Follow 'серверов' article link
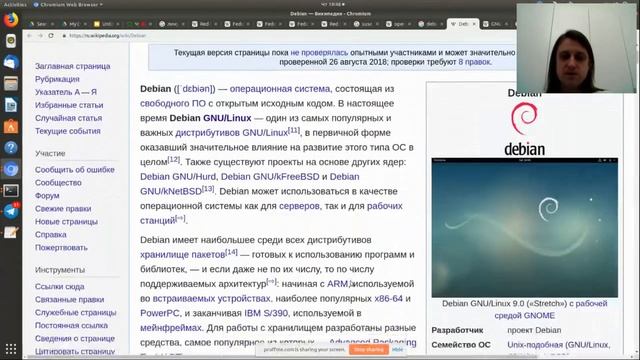The image size is (640, 360). (x=299, y=206)
